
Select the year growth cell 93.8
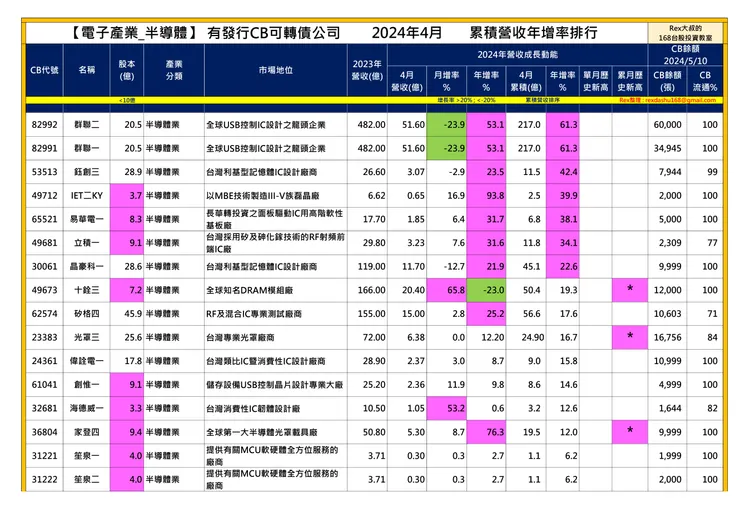coord(486,195)
